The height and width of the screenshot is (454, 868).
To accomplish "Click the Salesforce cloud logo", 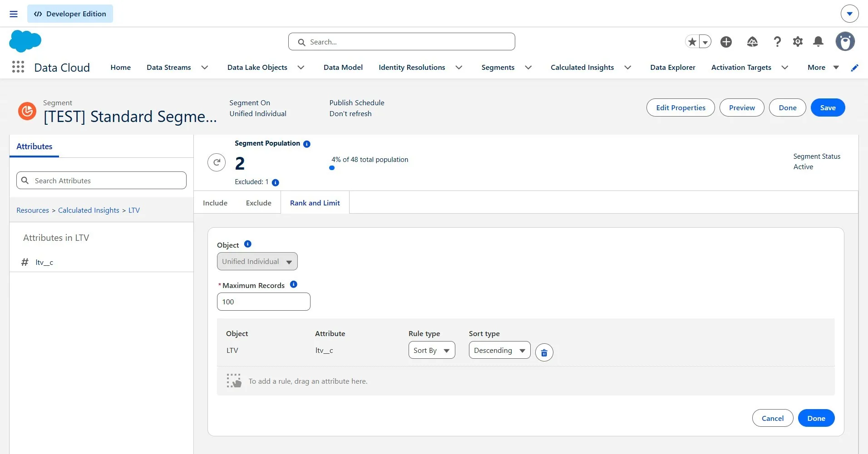I will click(25, 41).
